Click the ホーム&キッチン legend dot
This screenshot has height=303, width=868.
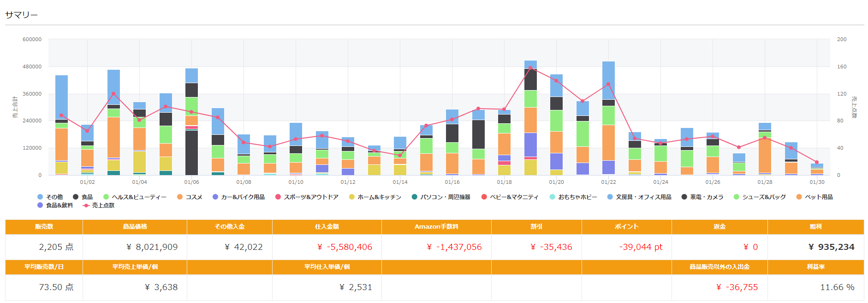pos(352,197)
